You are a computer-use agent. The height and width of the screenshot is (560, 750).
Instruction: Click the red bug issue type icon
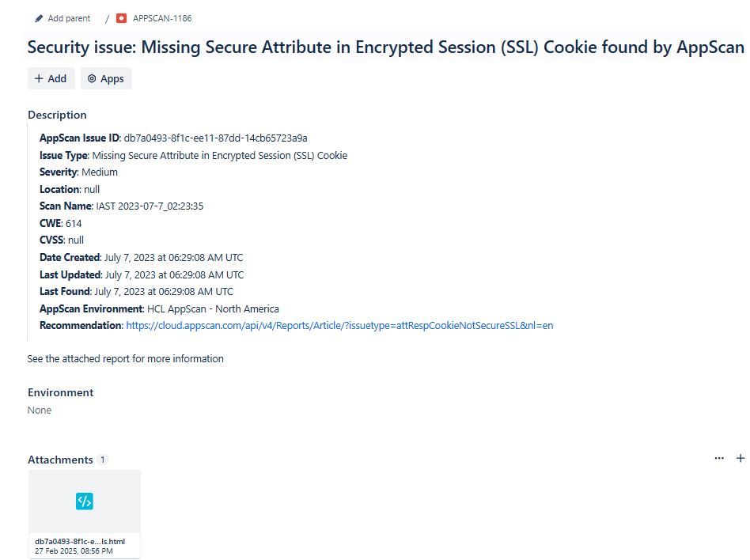coord(122,18)
